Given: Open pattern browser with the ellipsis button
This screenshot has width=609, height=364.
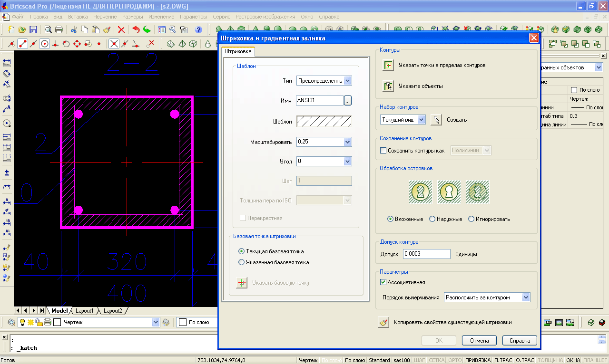Looking at the screenshot, I should tap(348, 101).
